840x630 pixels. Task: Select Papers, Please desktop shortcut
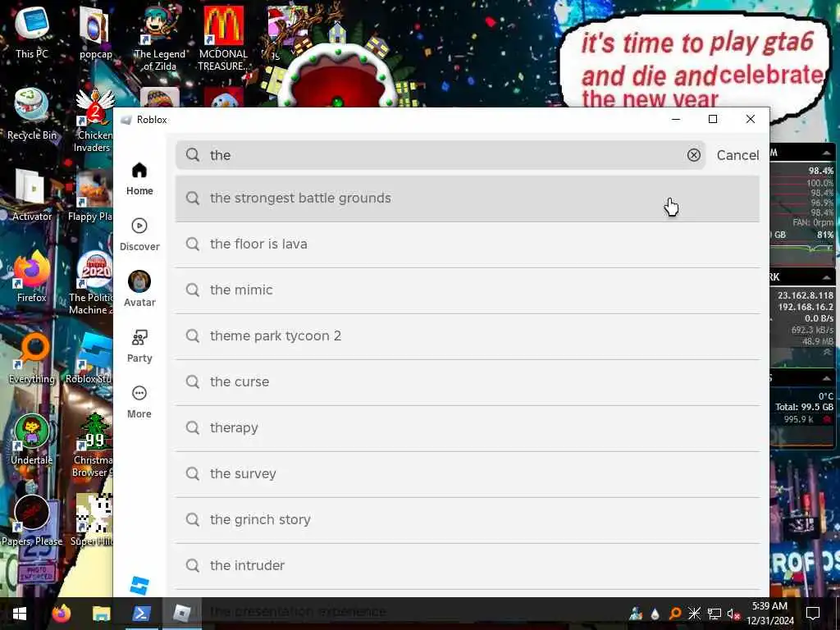32,520
